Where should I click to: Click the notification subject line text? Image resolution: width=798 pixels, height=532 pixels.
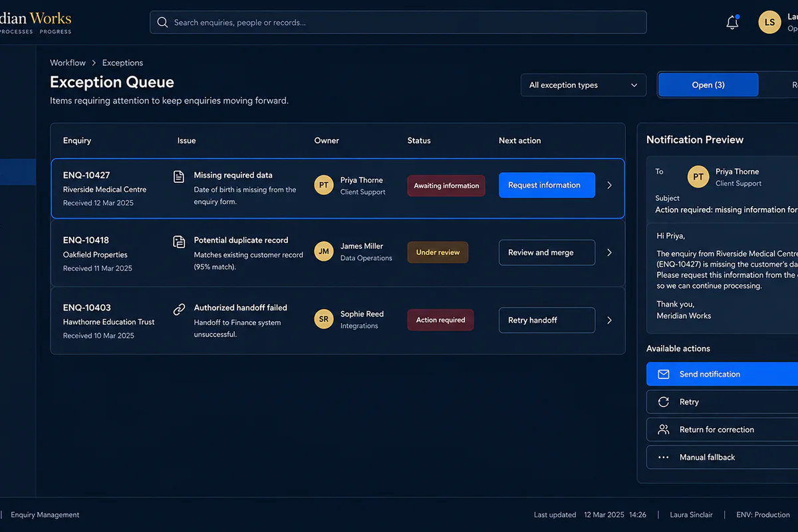726,209
